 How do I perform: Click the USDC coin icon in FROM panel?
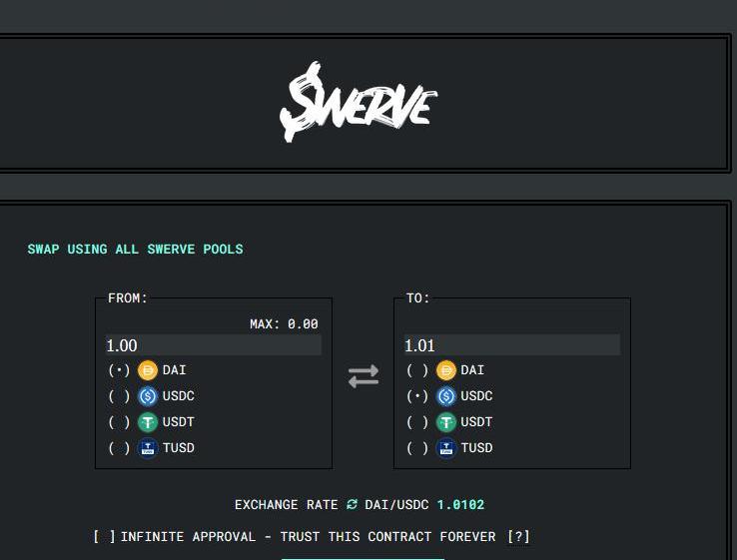[x=148, y=396]
